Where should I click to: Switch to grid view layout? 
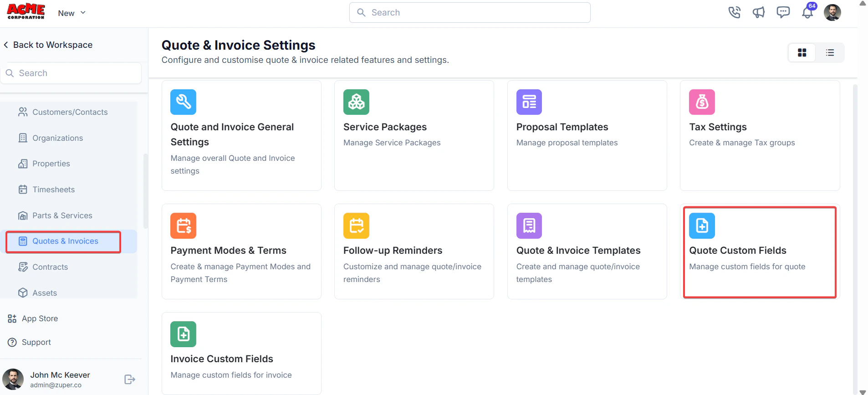pyautogui.click(x=802, y=52)
